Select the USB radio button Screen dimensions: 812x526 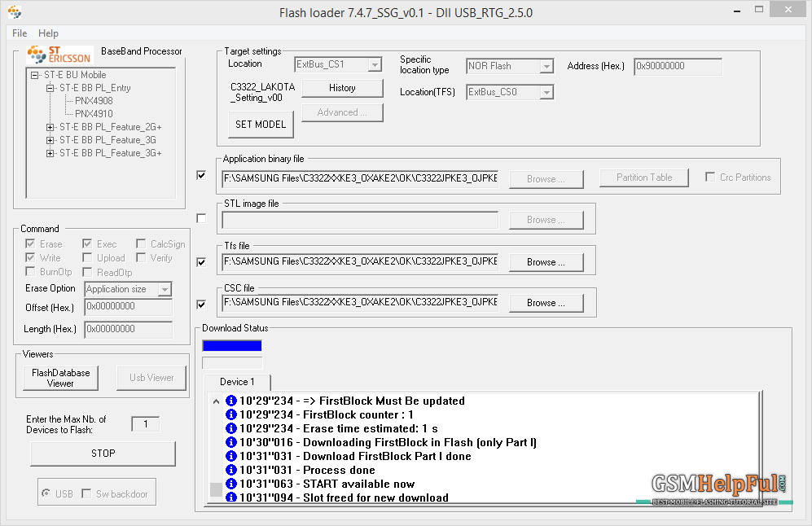click(x=46, y=493)
